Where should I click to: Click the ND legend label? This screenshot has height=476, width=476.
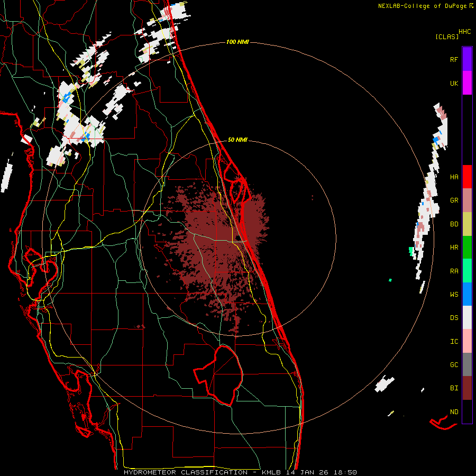454,411
